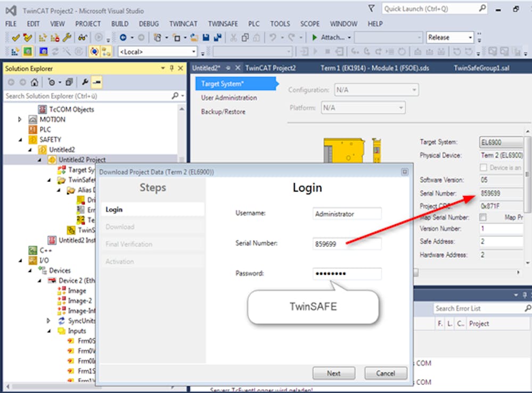Collapse the SAFETY tree node
This screenshot has height=393, width=532.
pos(20,140)
